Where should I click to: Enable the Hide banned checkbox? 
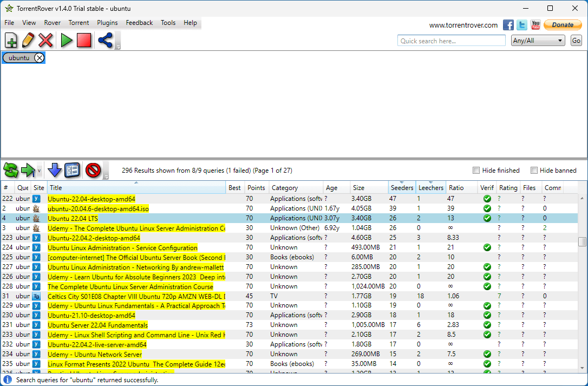tap(534, 171)
